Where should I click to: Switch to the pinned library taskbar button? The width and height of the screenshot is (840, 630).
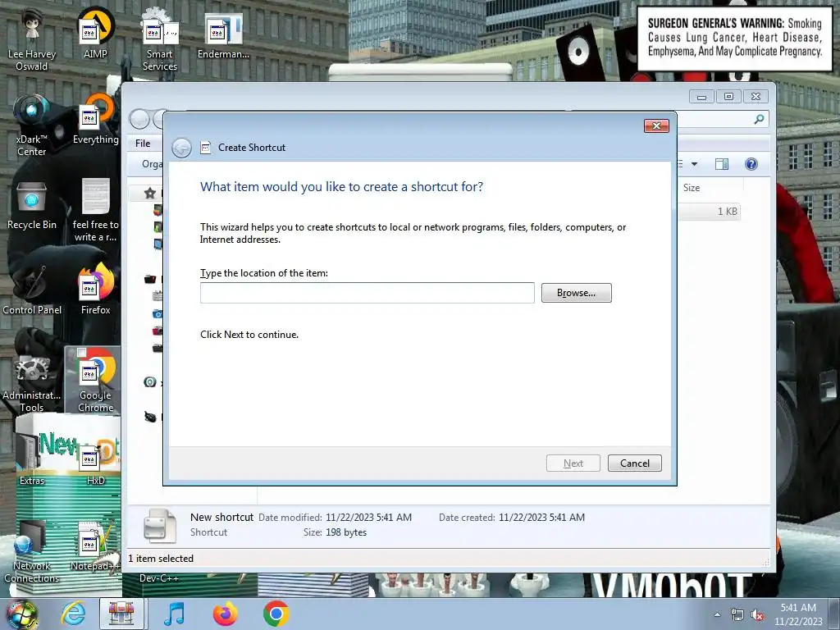point(122,614)
